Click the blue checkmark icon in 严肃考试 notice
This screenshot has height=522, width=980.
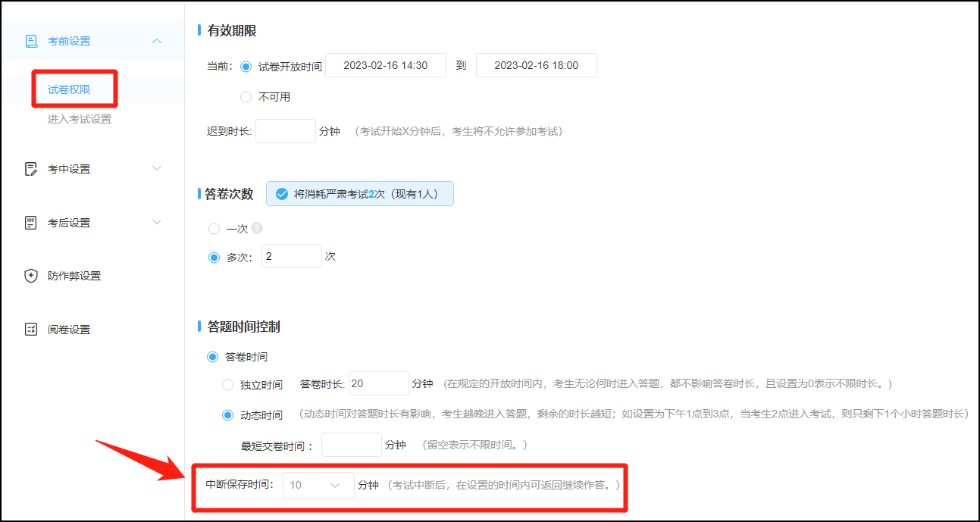click(x=282, y=194)
